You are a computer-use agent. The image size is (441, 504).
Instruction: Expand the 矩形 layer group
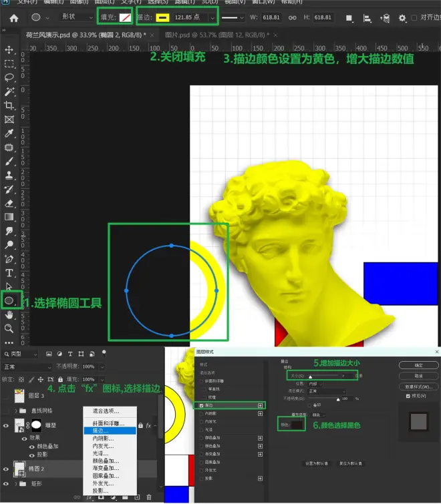[16, 483]
